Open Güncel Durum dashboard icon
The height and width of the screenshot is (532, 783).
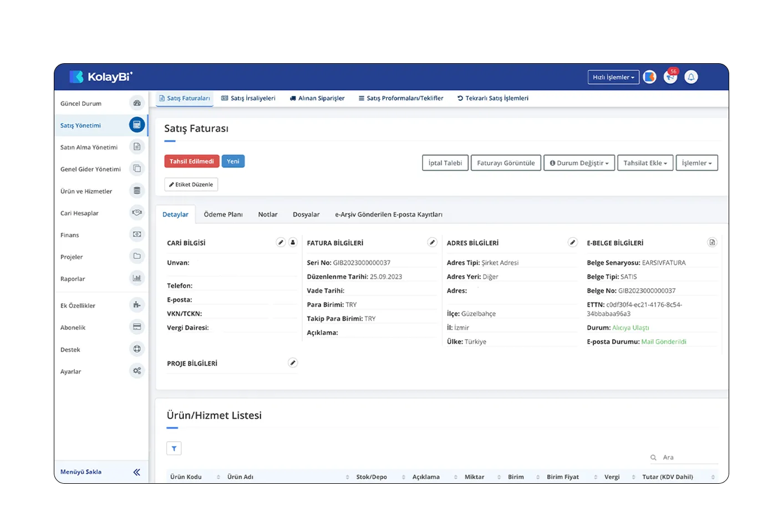(137, 103)
